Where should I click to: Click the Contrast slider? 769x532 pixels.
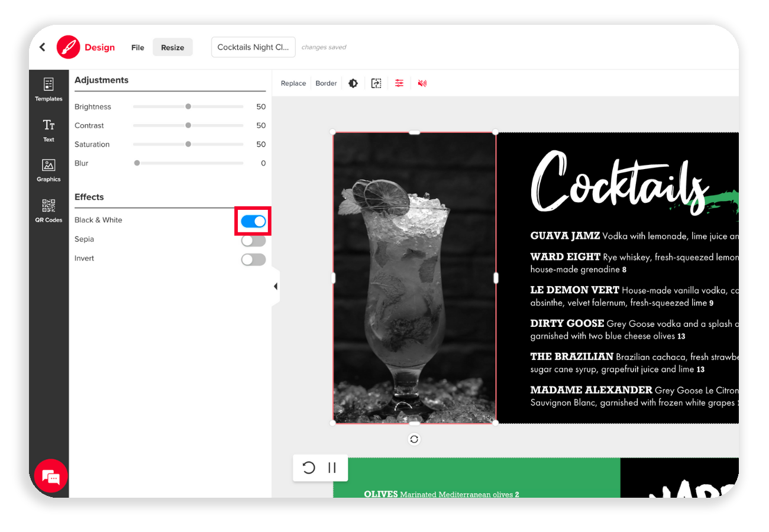click(x=188, y=125)
